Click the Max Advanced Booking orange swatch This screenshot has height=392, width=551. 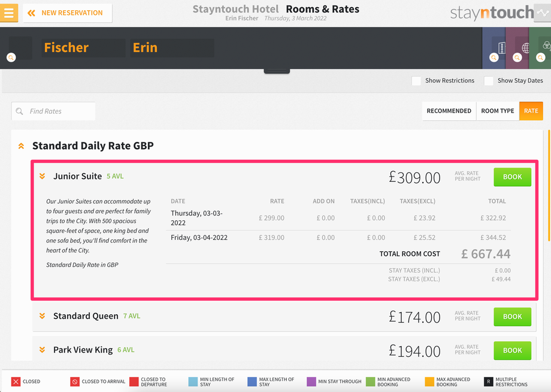[429, 381]
